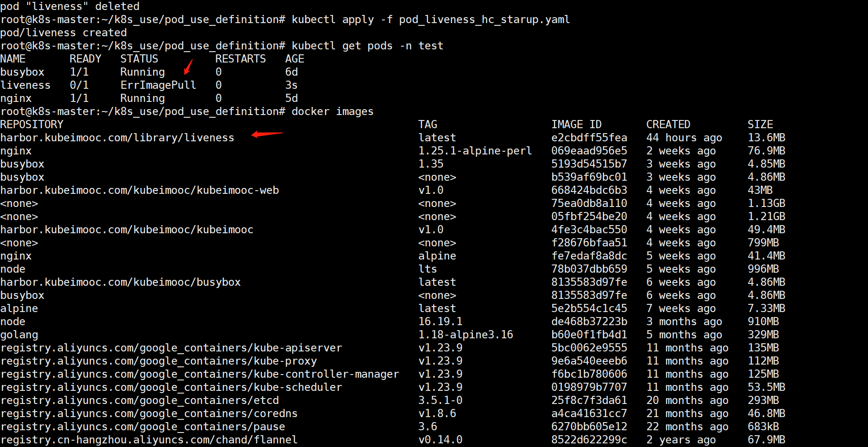
Task: Click the kube-apiserver repository line
Action: [x=171, y=348]
